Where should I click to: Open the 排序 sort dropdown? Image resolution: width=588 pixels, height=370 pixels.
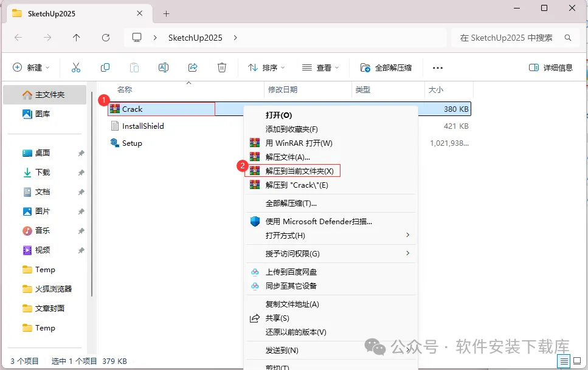tap(266, 67)
